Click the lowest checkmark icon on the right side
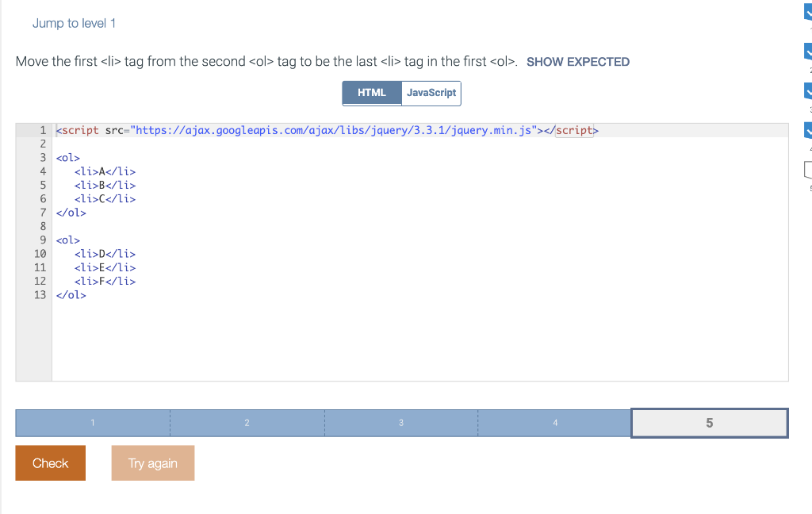Screen dimensions: 812x514 (x=806, y=129)
